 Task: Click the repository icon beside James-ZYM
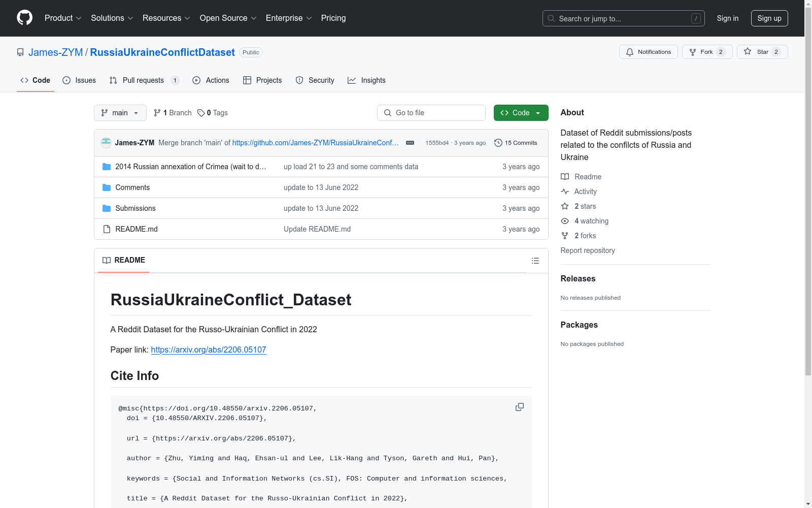click(x=20, y=52)
